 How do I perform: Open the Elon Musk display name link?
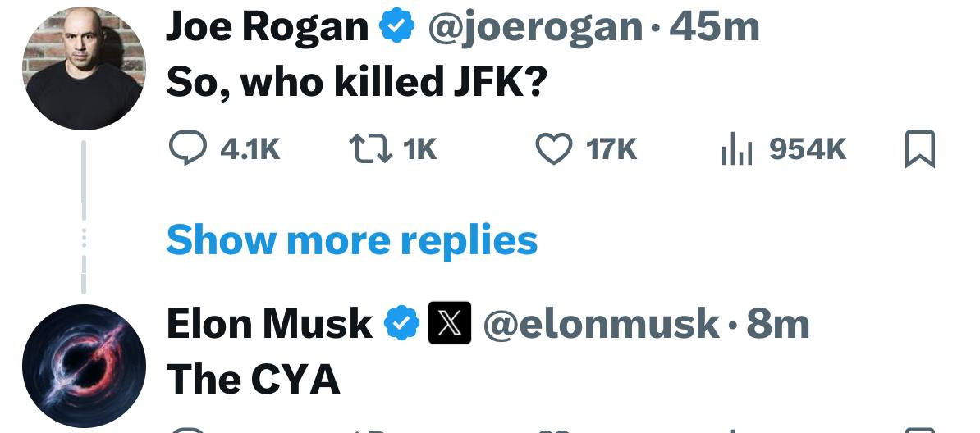coord(269,324)
